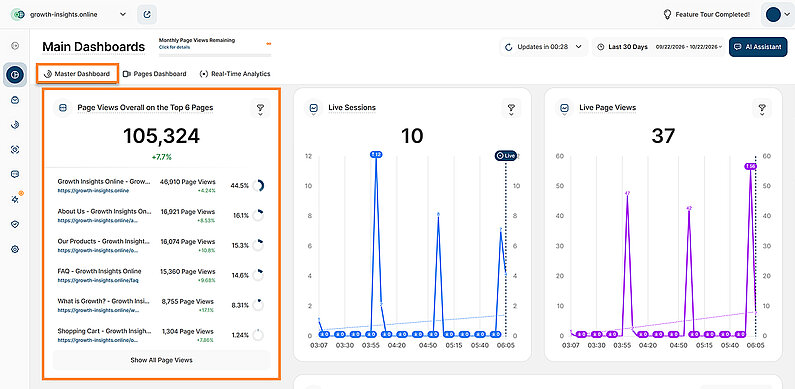Open the growth-insights.online site selector dropdown
The height and width of the screenshot is (389, 795).
coord(69,15)
